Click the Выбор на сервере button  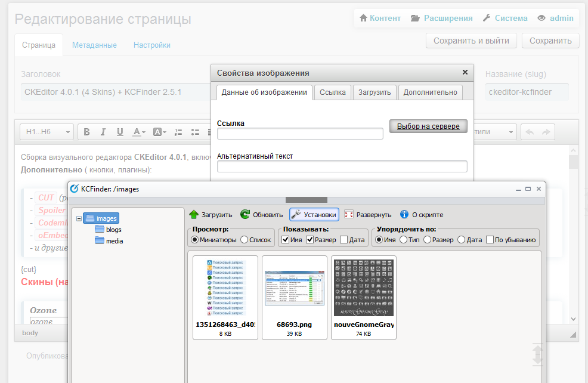pos(428,126)
